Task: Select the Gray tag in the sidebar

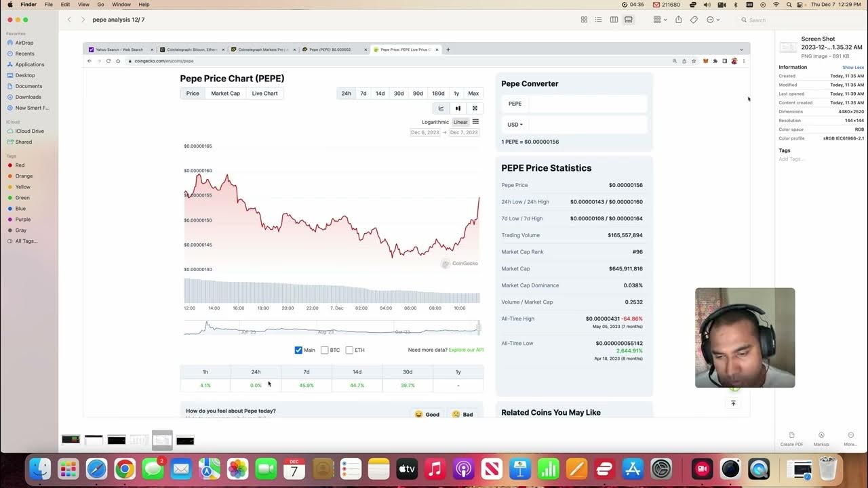Action: pos(21,230)
